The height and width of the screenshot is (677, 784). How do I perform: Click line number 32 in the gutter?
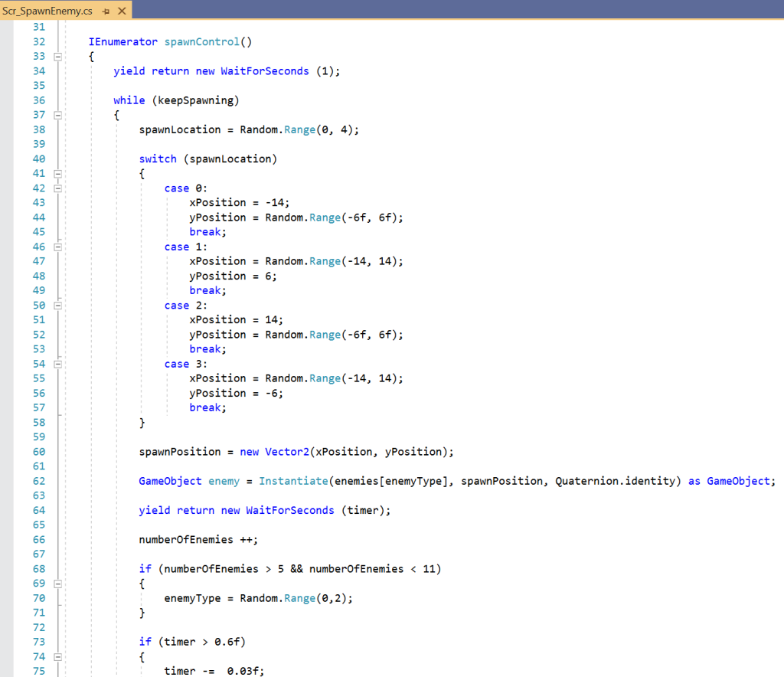[x=39, y=42]
